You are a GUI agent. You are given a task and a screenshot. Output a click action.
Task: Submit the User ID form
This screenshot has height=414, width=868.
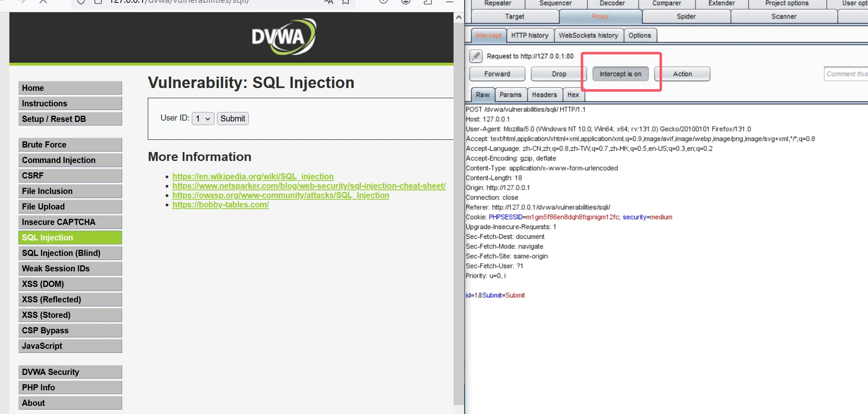tap(233, 119)
